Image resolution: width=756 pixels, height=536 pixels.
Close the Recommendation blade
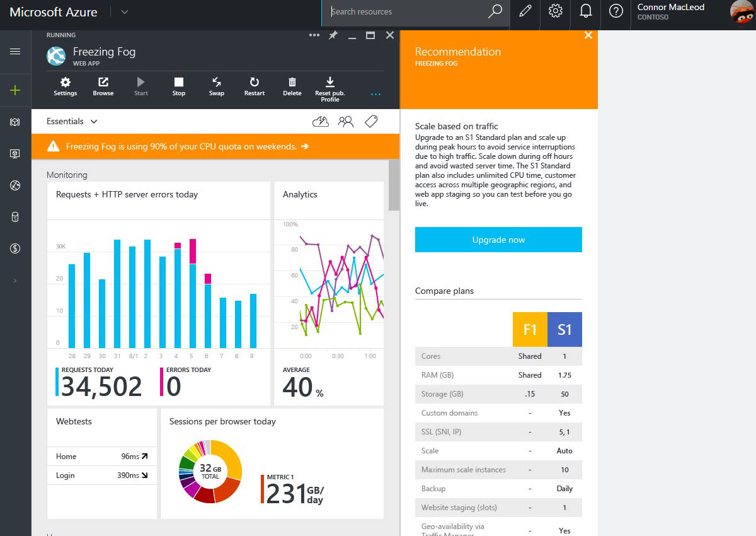[x=588, y=35]
